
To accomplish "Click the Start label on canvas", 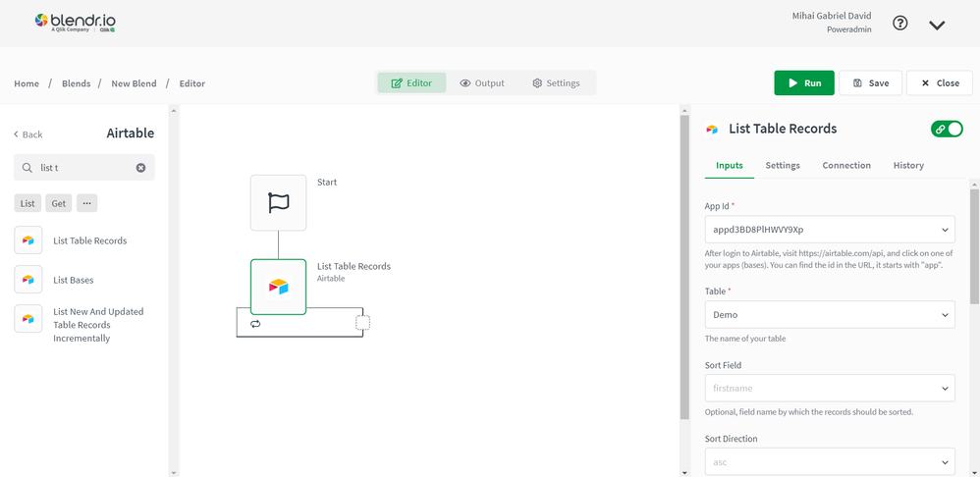I will pos(327,183).
